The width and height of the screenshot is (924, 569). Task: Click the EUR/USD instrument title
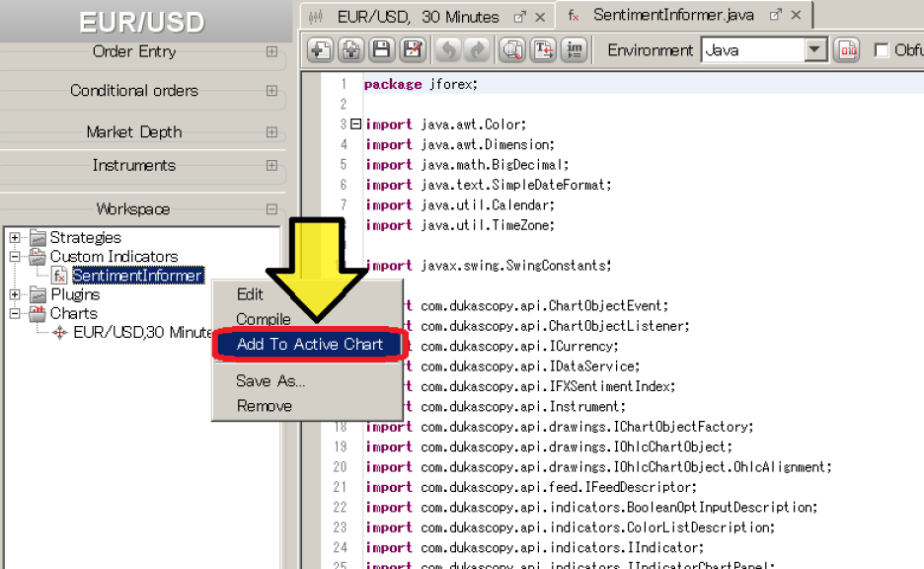142,23
